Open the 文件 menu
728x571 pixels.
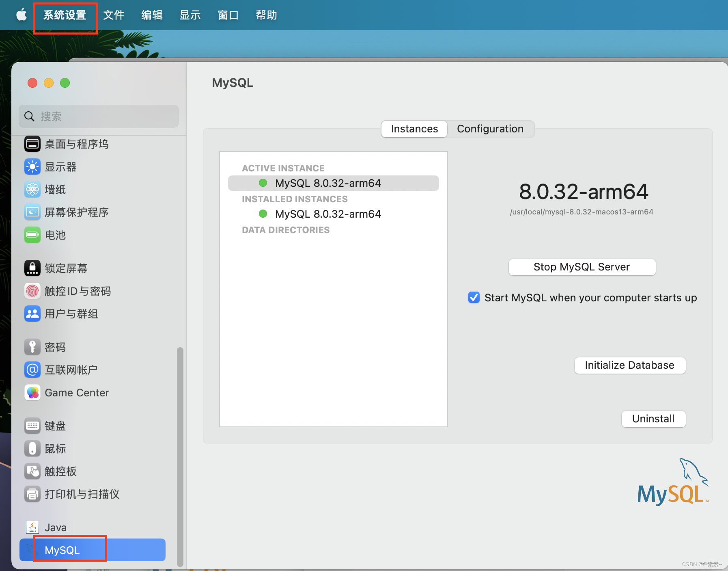pos(114,15)
